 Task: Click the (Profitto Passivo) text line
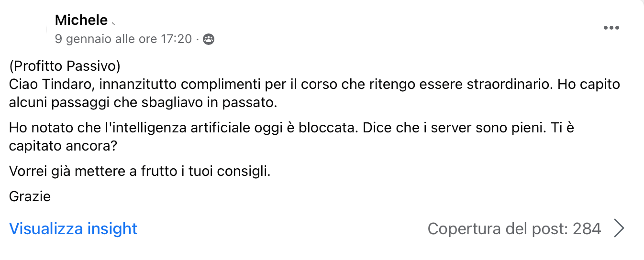click(x=65, y=66)
